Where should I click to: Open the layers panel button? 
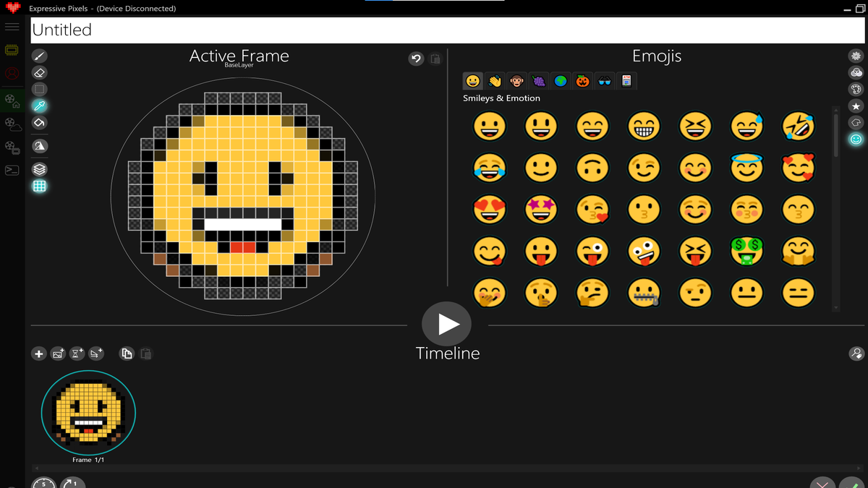pos(40,168)
